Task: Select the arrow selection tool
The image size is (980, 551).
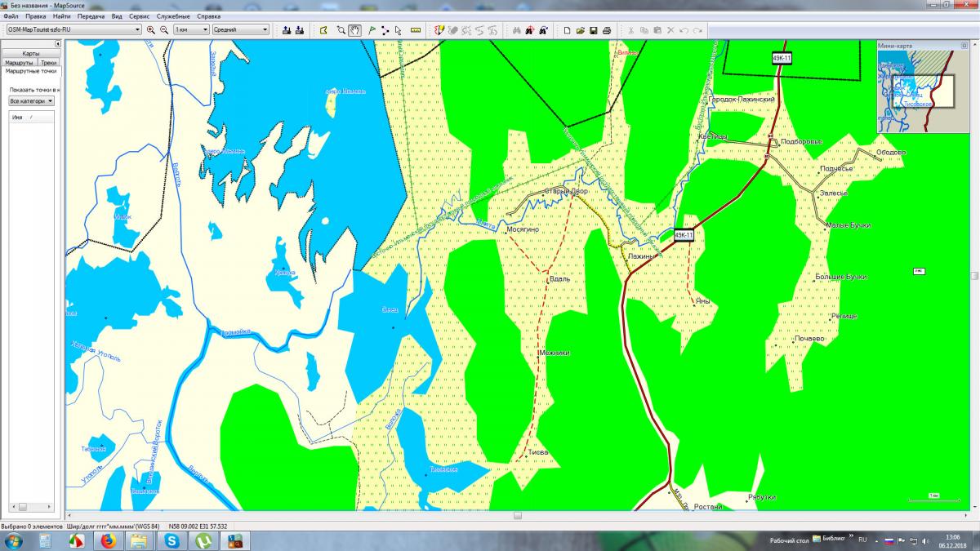Action: click(x=398, y=30)
